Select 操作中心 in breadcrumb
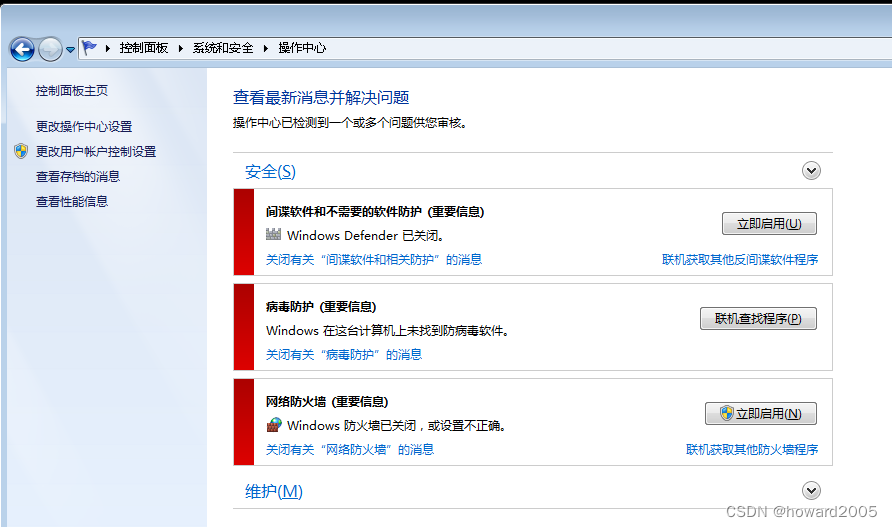This screenshot has height=527, width=892. pos(302,48)
